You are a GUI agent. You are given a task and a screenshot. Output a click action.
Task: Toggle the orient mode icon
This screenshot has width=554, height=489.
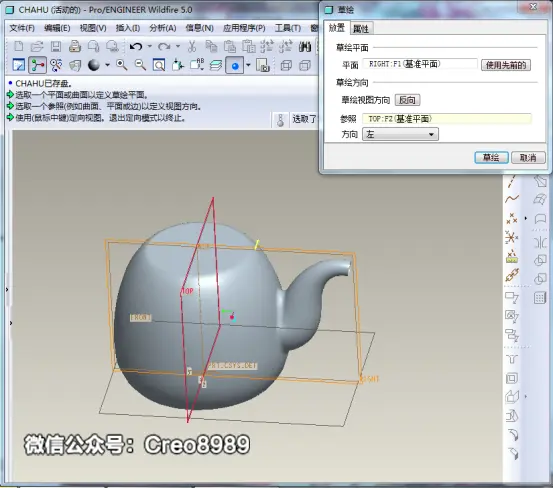tap(55, 65)
